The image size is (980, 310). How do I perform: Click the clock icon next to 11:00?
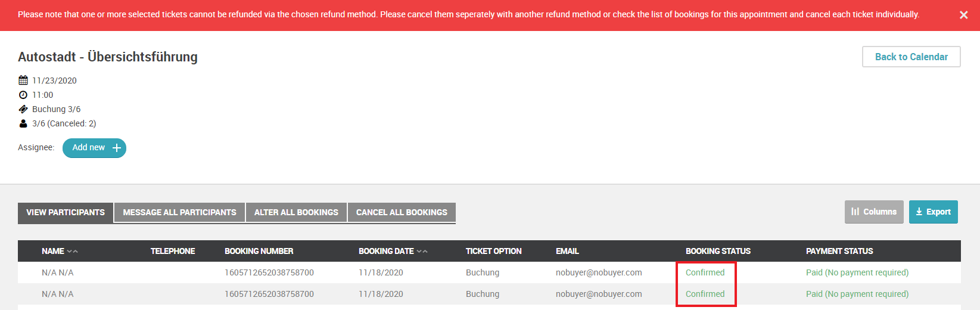[x=23, y=95]
